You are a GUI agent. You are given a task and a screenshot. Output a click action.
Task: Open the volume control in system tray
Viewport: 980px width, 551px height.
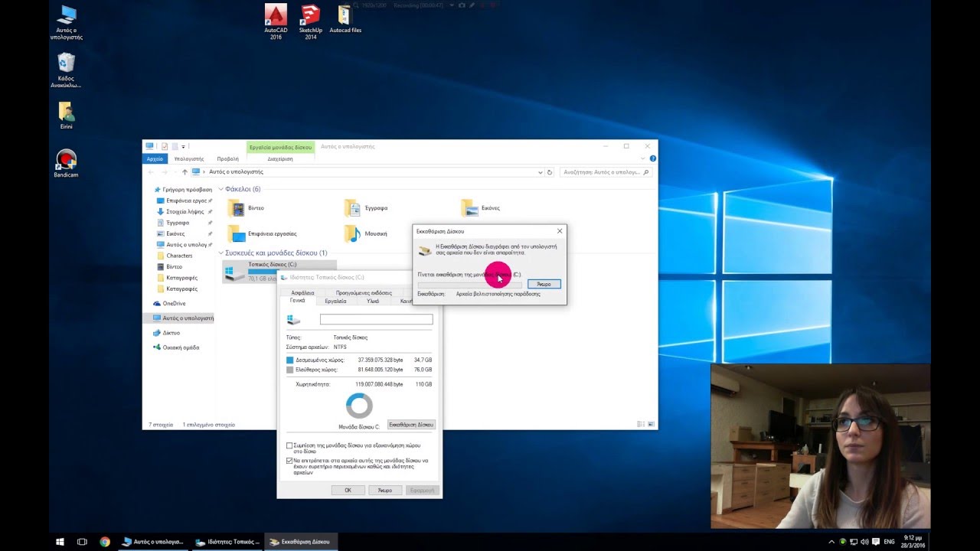864,542
